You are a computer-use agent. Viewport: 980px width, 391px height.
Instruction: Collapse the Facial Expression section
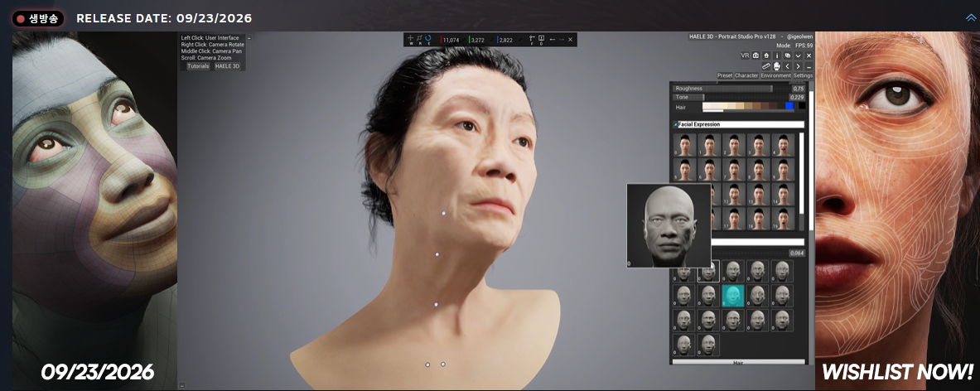coord(676,124)
